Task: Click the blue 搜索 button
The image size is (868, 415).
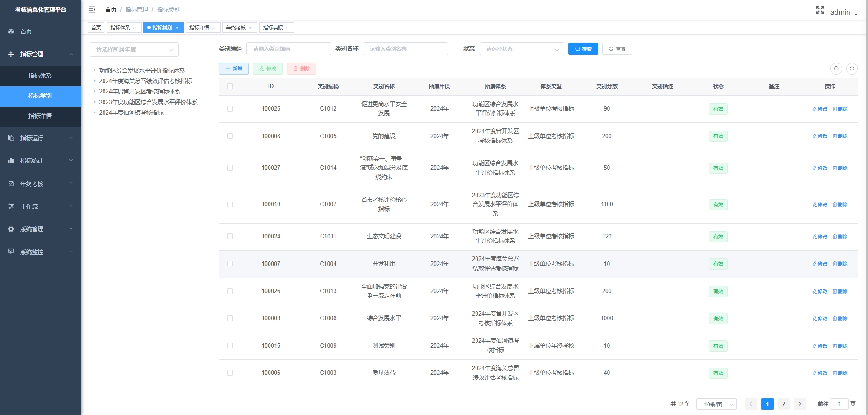Action: click(583, 49)
